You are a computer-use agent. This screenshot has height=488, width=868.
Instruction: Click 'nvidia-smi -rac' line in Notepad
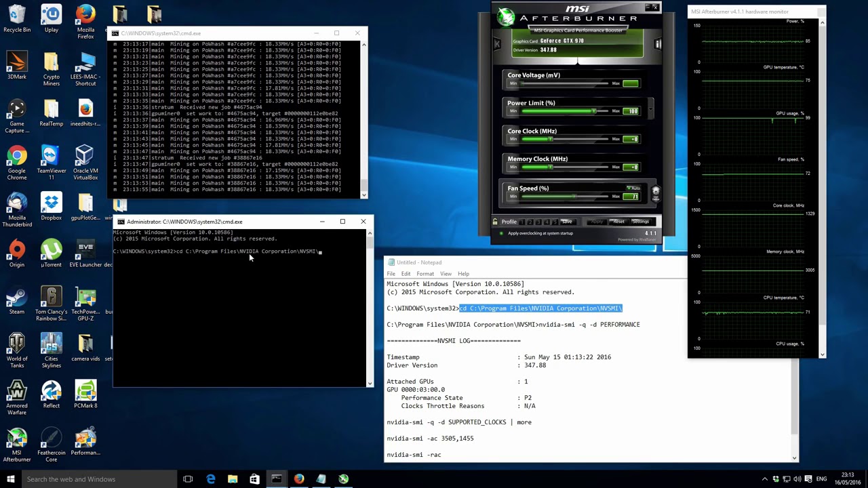[x=414, y=455]
